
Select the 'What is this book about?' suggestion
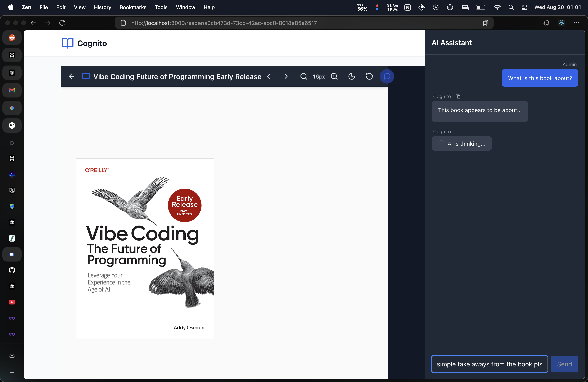[x=540, y=78]
